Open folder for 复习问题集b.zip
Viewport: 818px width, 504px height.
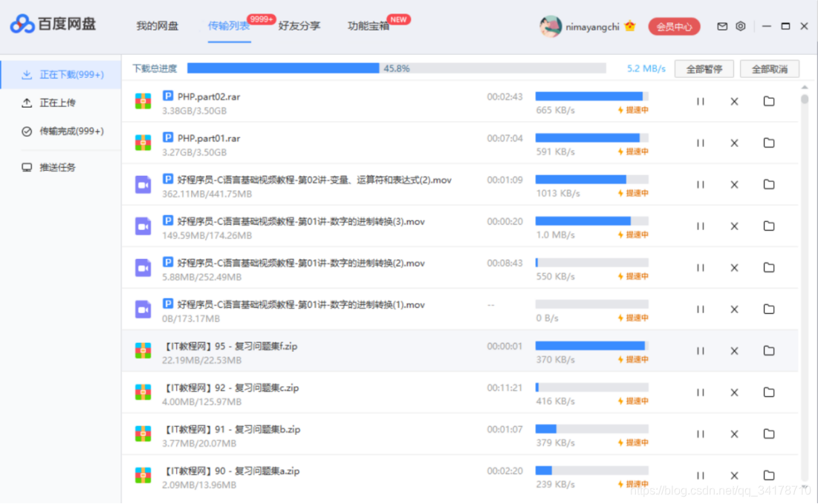point(769,433)
